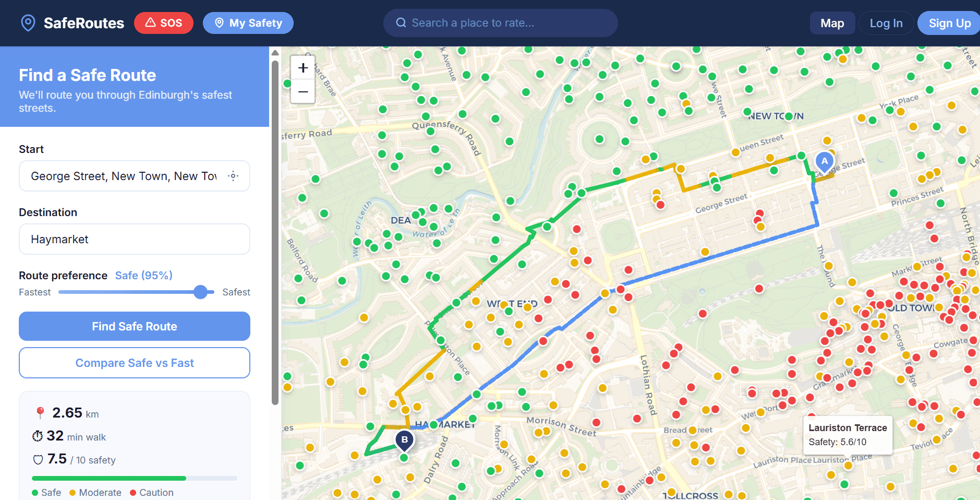Click the 'Safe (95%)' preference label
This screenshot has height=500, width=980.
pyautogui.click(x=144, y=276)
